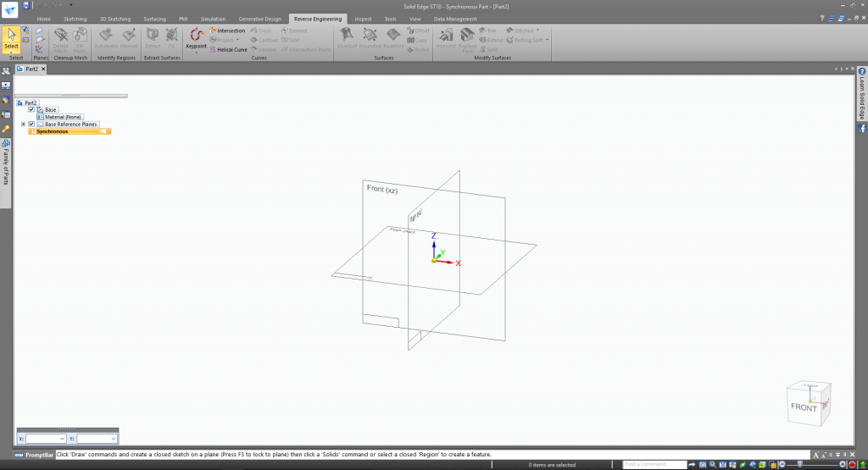The width and height of the screenshot is (868, 470).
Task: Click the Bounded surface tool
Action: (370, 39)
